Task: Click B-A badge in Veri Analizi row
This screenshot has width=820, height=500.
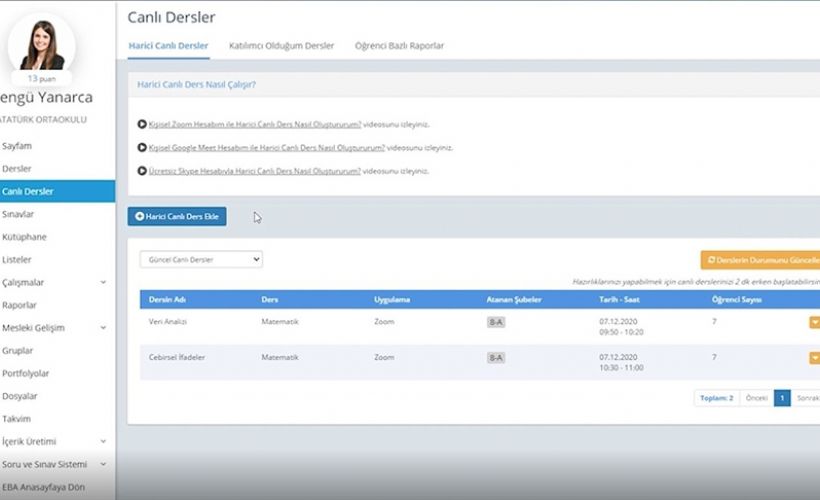Action: [495, 322]
